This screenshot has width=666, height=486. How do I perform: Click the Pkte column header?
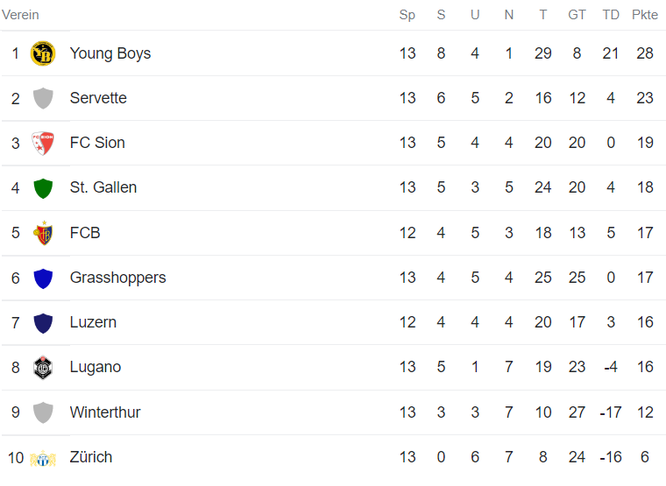(645, 15)
